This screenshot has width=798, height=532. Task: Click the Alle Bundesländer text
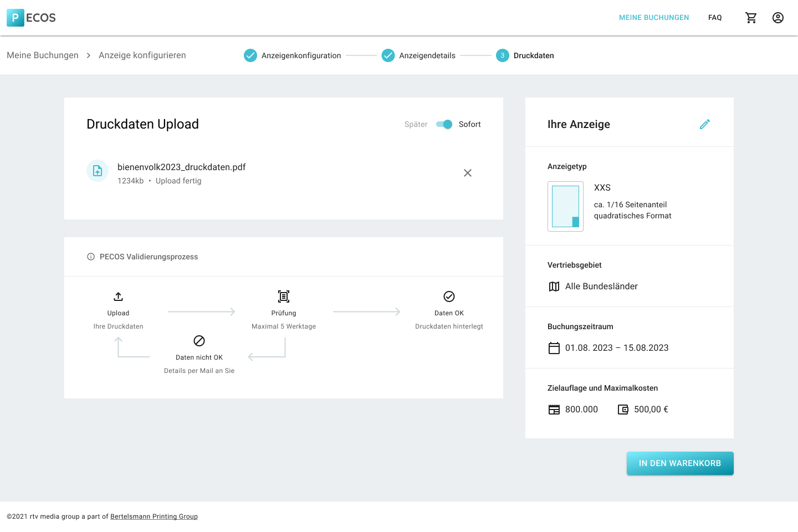click(x=601, y=287)
